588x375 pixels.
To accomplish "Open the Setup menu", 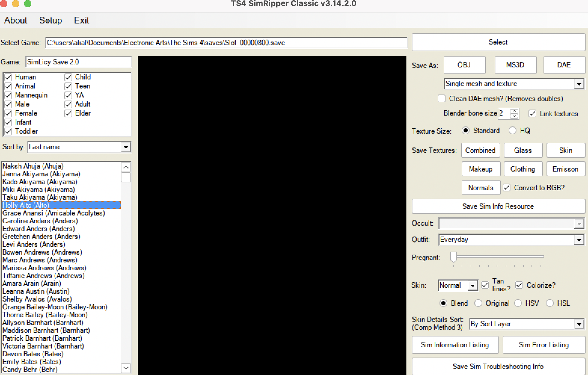I will click(x=50, y=20).
